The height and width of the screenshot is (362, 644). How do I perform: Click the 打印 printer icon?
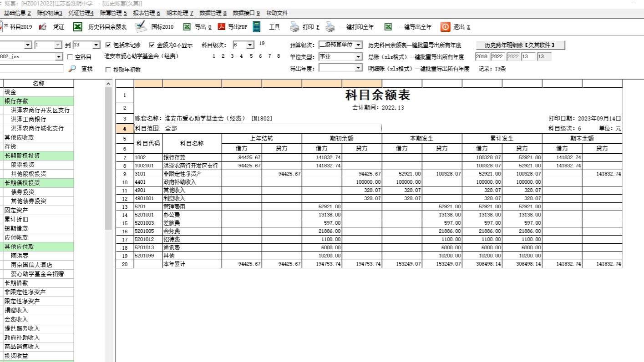[x=295, y=27]
